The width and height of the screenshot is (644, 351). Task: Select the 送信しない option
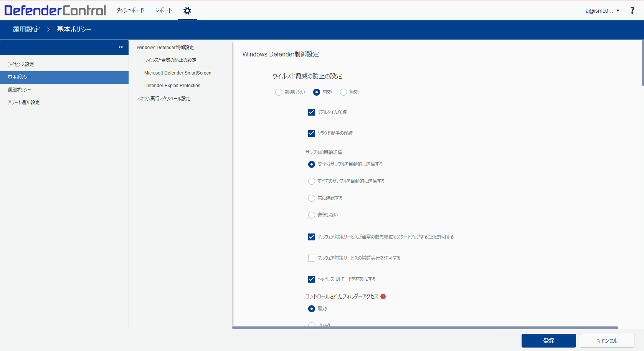pyautogui.click(x=312, y=215)
